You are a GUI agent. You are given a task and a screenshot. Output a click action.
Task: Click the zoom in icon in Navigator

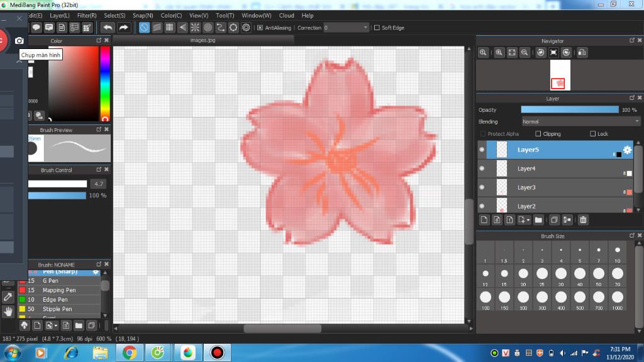[499, 53]
